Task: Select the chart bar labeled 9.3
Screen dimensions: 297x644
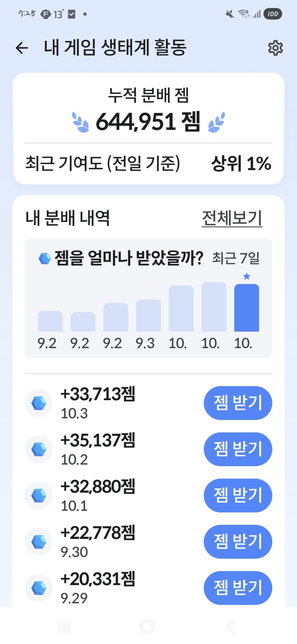Action: (148, 315)
